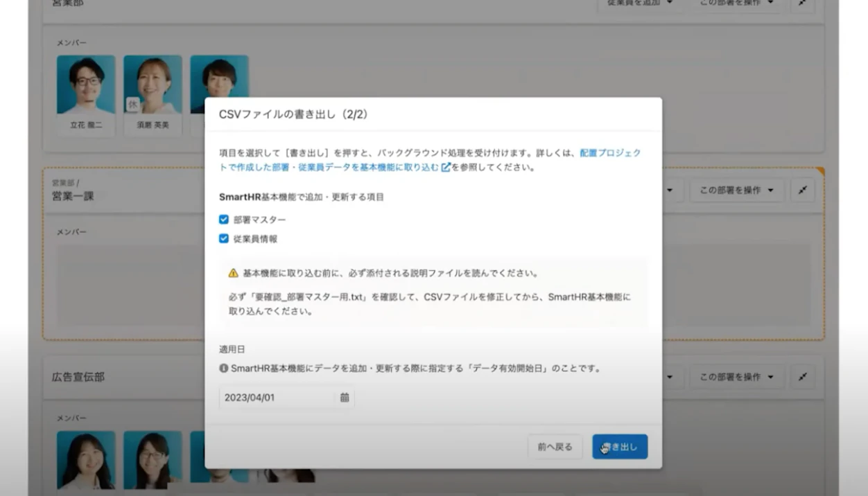Click the 須磨 英美 name label
The width and height of the screenshot is (868, 496).
pos(153,125)
